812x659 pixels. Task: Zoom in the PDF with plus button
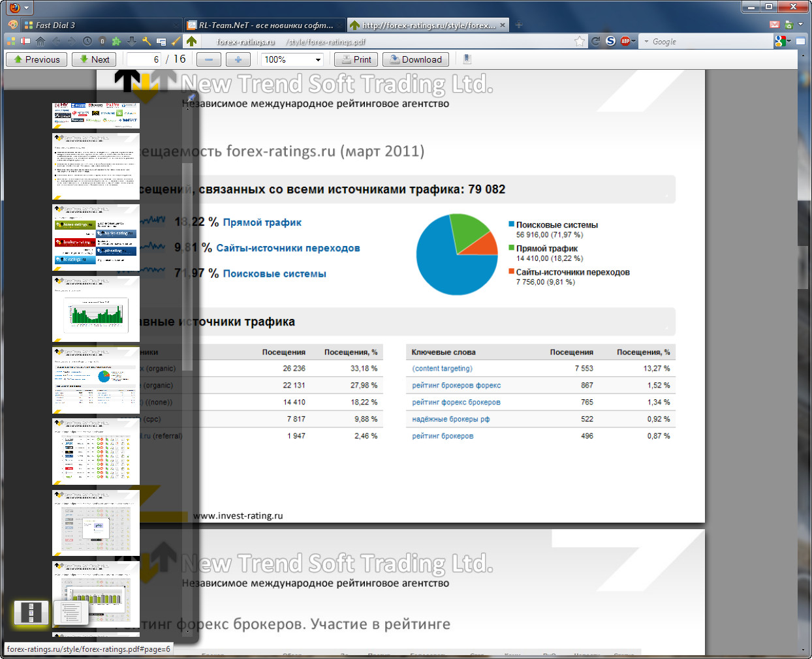tap(238, 59)
